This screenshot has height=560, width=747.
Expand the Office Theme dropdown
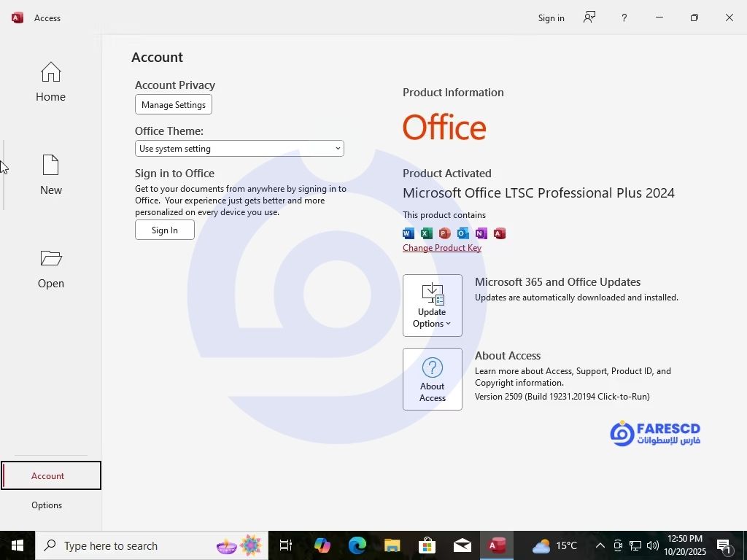pyautogui.click(x=239, y=149)
